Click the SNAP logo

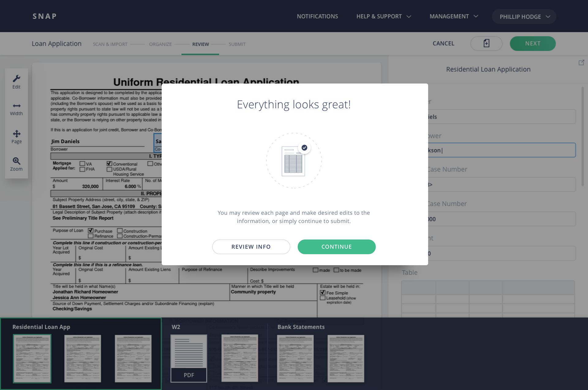pyautogui.click(x=45, y=16)
